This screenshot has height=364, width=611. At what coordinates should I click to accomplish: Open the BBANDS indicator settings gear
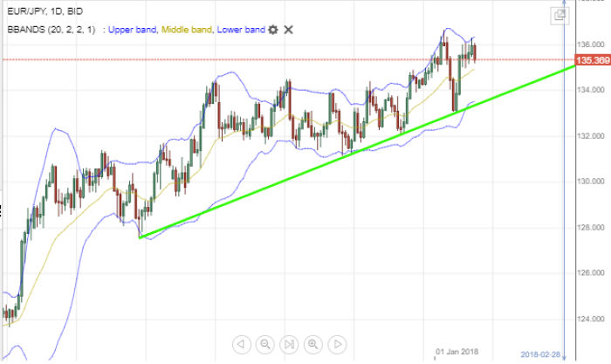point(273,29)
